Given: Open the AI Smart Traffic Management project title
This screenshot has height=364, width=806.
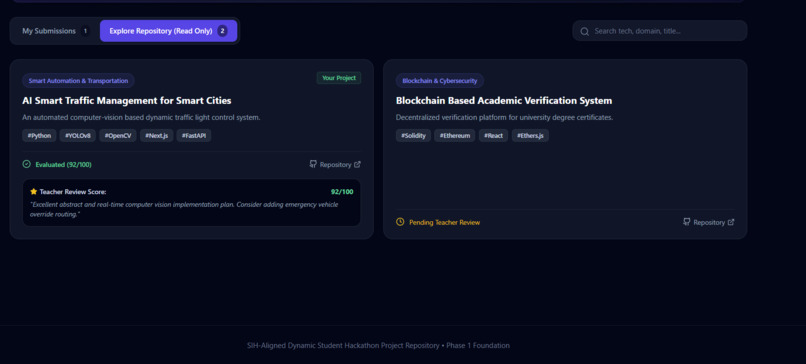Looking at the screenshot, I should click(x=126, y=100).
